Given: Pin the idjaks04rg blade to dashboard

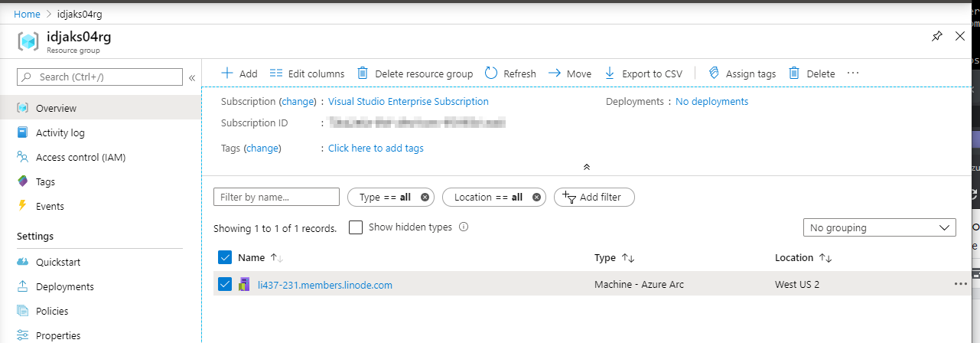Looking at the screenshot, I should pos(936,36).
